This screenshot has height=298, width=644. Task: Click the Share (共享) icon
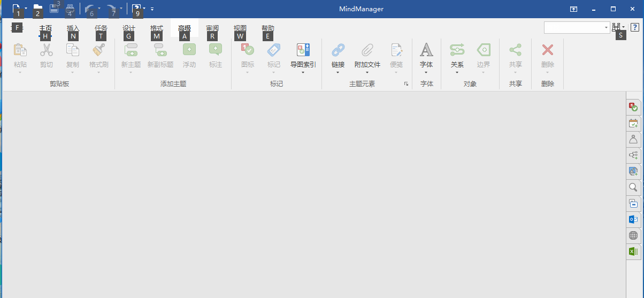[x=516, y=50]
